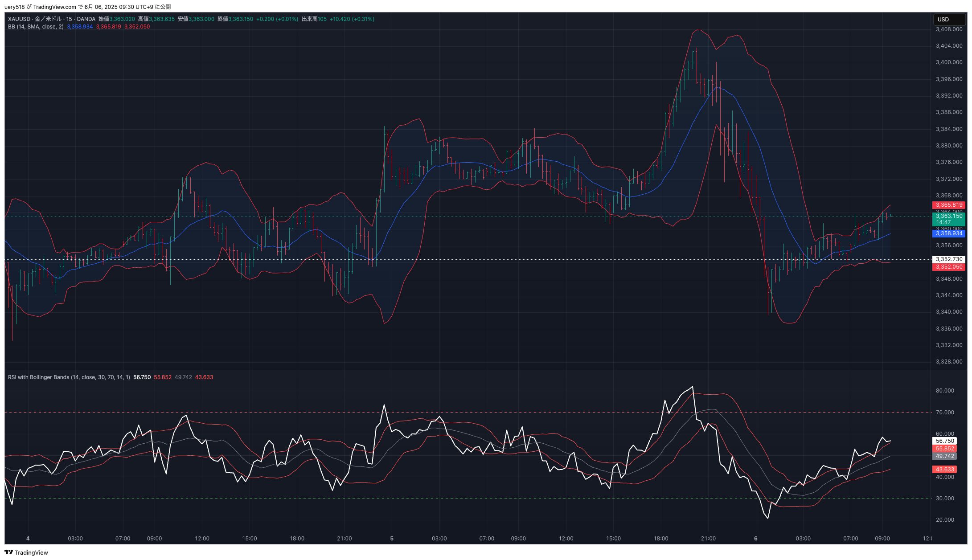Screen dimensions: 972x560
Task: Click the BB (14, SMA, close, 2) indicator legend
Action: coord(36,27)
